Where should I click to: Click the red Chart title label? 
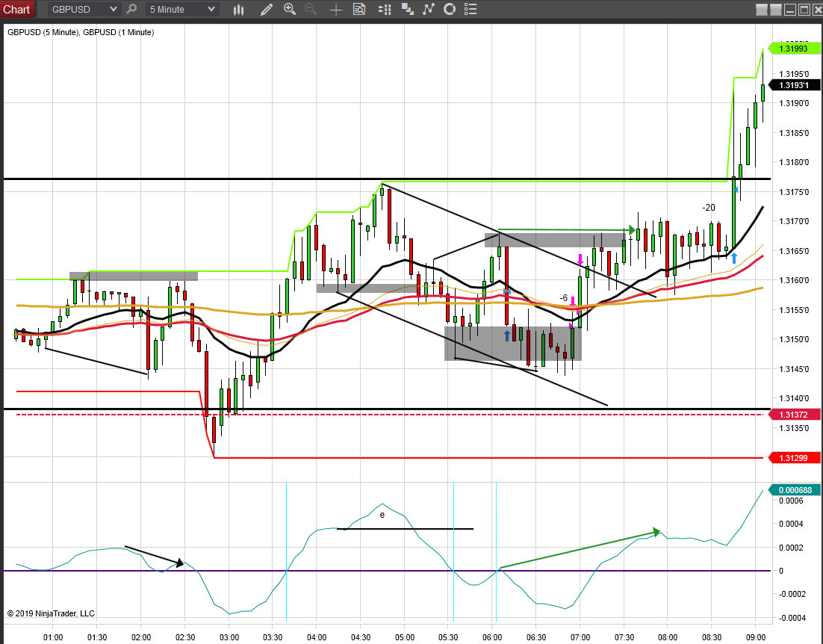pyautogui.click(x=16, y=9)
